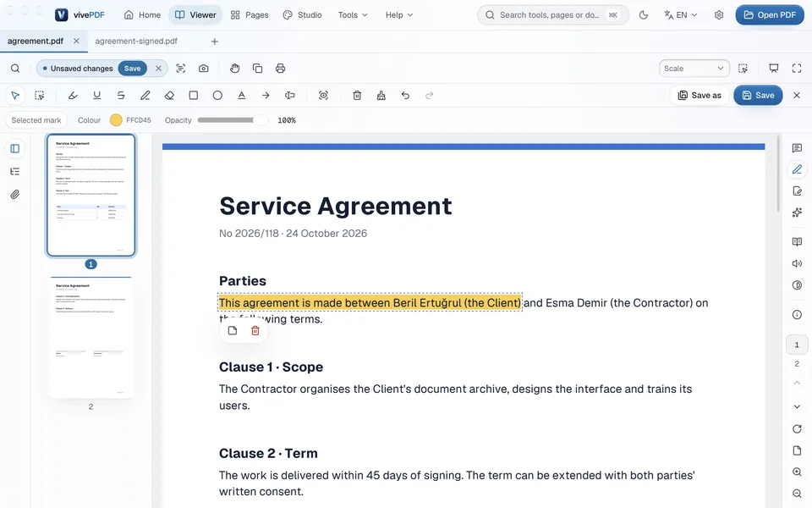The width and height of the screenshot is (812, 508).
Task: Open the Studio section
Action: pos(303,15)
